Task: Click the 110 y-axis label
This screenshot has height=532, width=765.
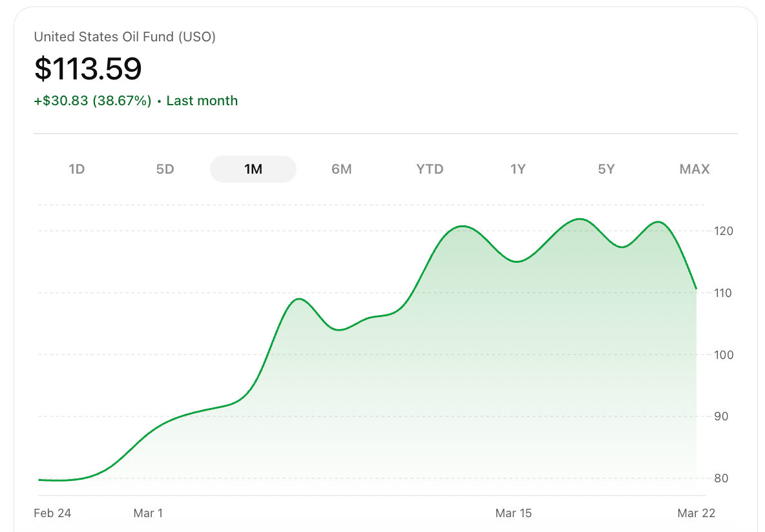Action: click(x=723, y=293)
